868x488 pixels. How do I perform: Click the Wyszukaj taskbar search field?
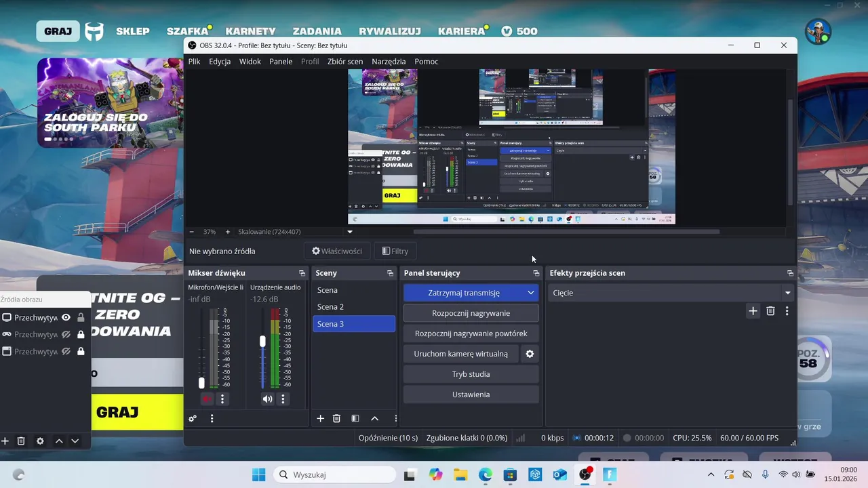click(x=334, y=475)
